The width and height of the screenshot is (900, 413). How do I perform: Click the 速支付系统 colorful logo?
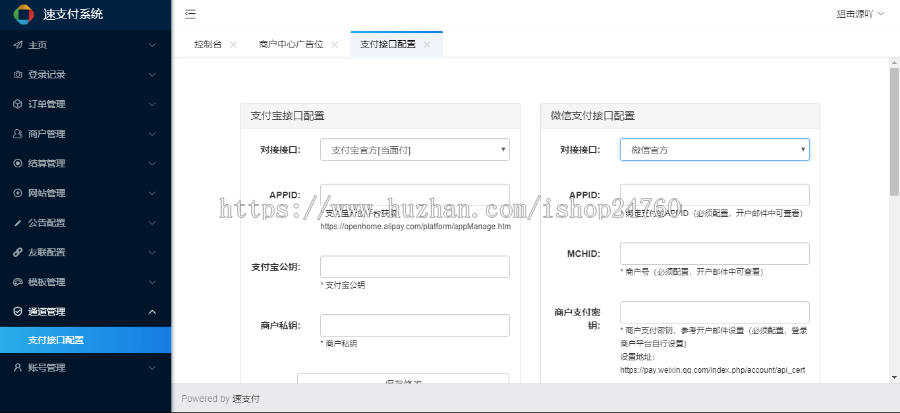[x=24, y=14]
